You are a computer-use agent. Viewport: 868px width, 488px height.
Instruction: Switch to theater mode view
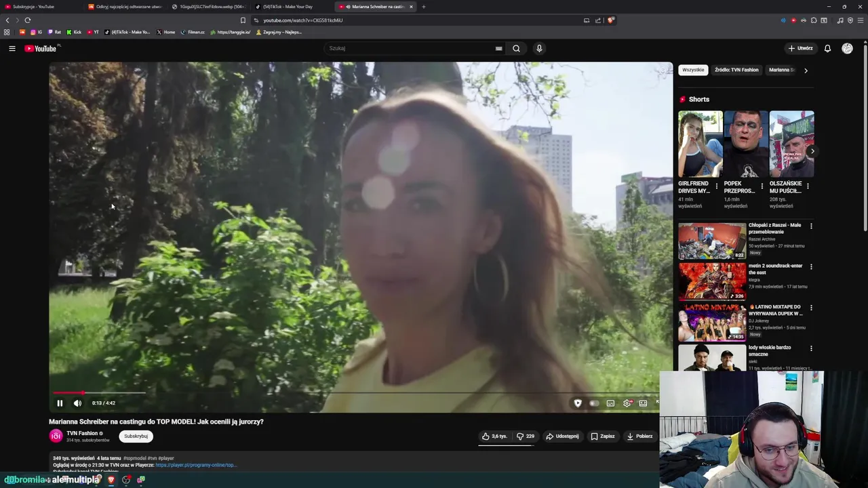tap(643, 403)
